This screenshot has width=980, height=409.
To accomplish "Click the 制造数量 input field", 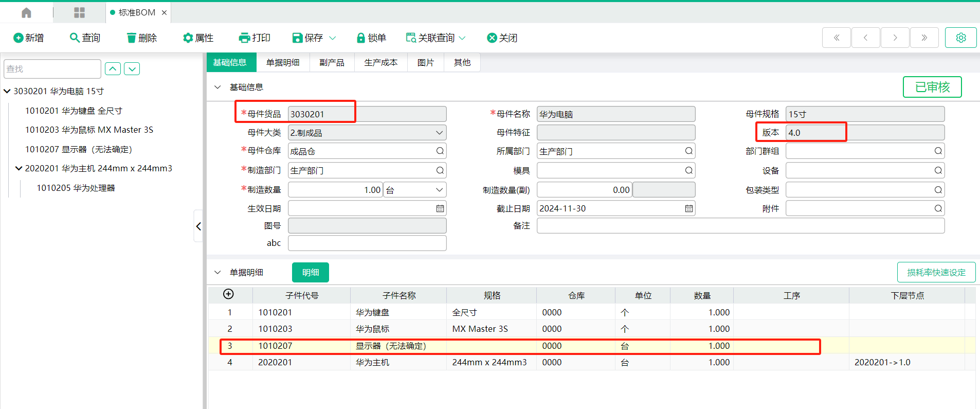I will point(335,190).
